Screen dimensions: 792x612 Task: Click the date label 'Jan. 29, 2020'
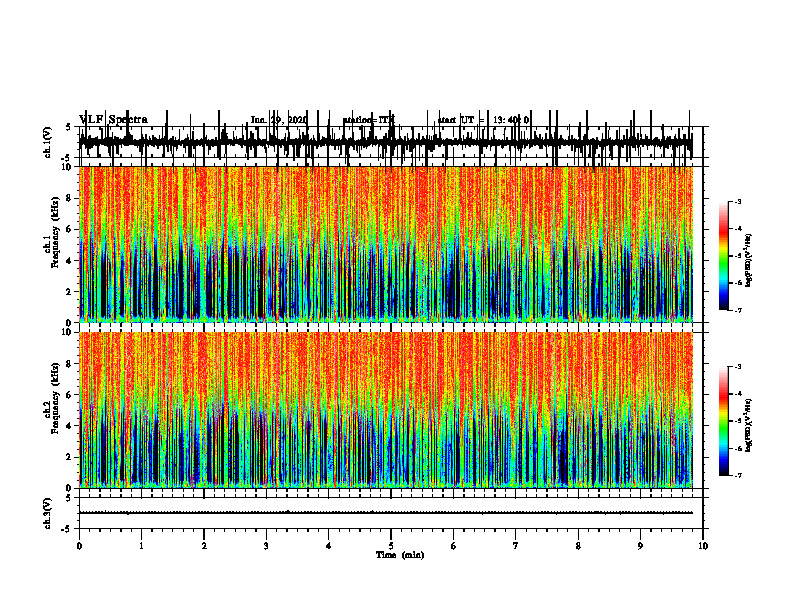tap(279, 120)
